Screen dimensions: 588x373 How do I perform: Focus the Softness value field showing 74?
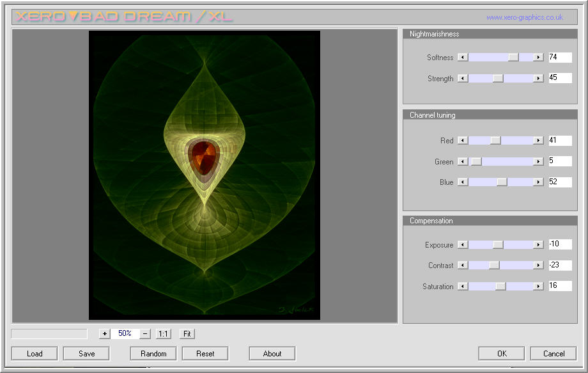click(560, 57)
